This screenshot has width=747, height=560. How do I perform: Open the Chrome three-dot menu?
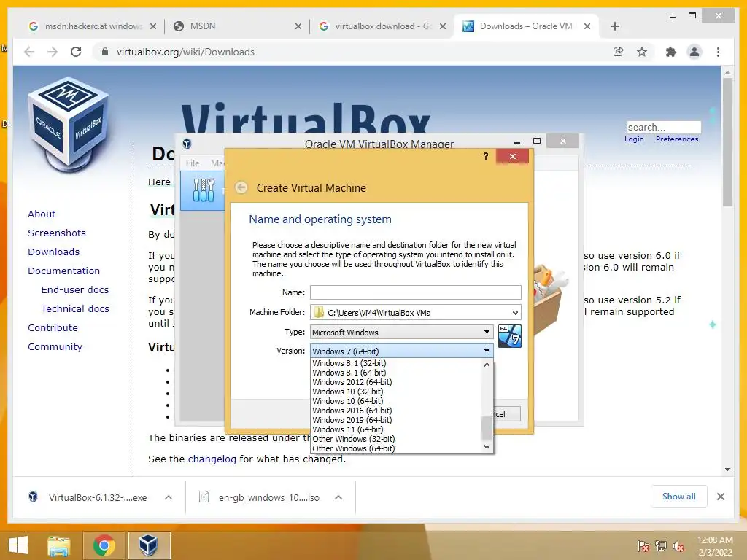click(718, 52)
